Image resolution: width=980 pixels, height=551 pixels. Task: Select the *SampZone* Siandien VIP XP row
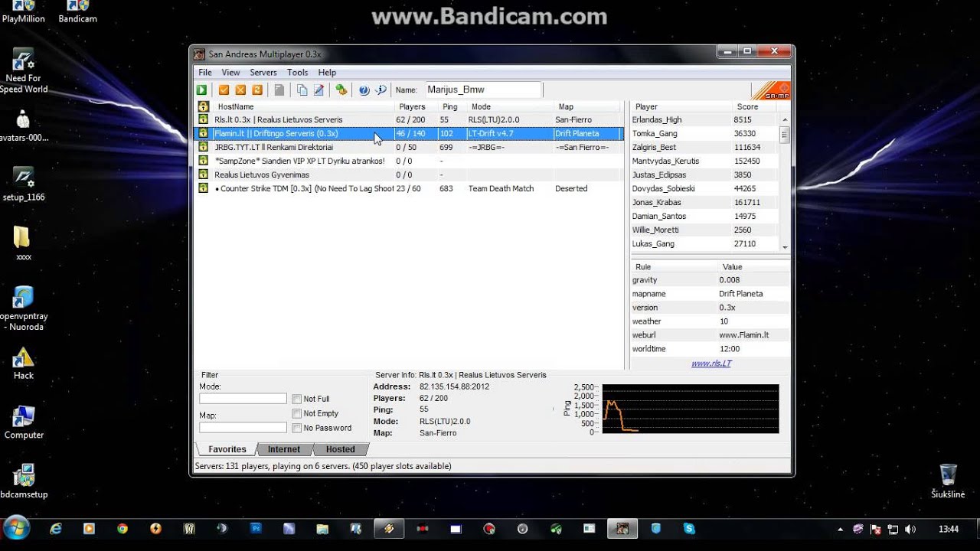[x=410, y=161]
